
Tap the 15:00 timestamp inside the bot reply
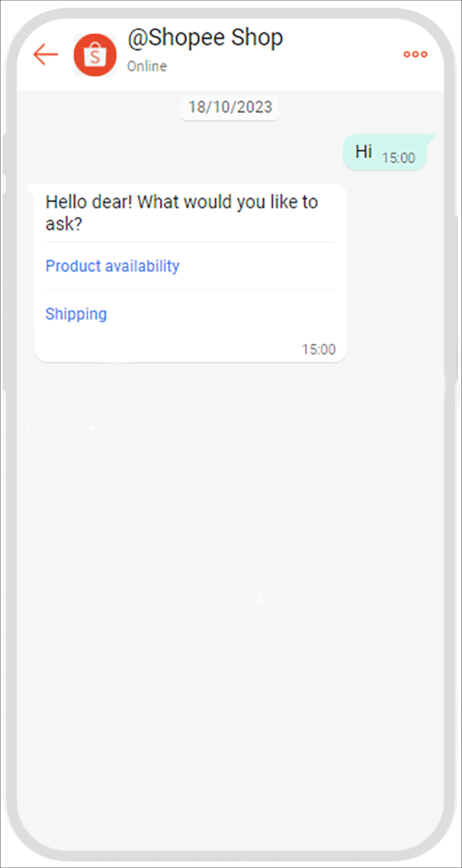click(x=319, y=349)
